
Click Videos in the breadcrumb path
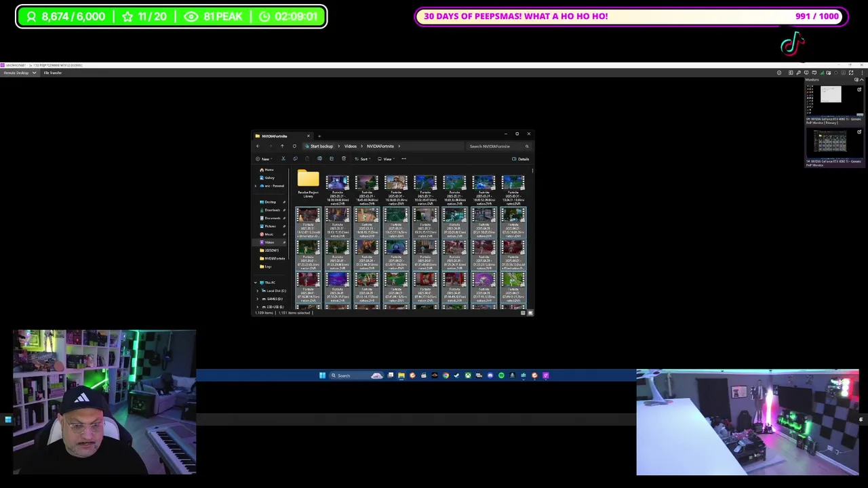tap(351, 146)
